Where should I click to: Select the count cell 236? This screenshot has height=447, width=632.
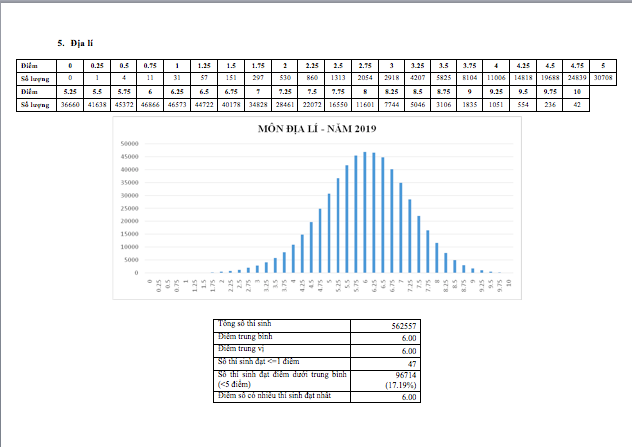point(550,105)
